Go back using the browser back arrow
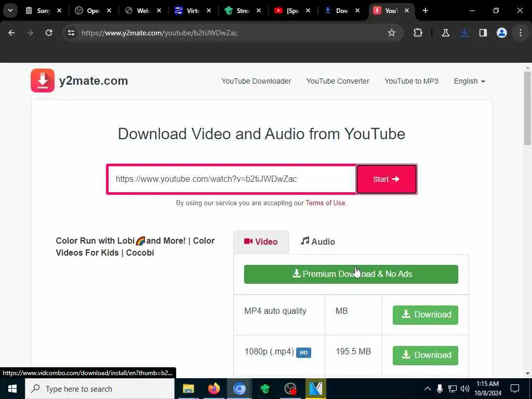532x399 pixels. tap(11, 33)
